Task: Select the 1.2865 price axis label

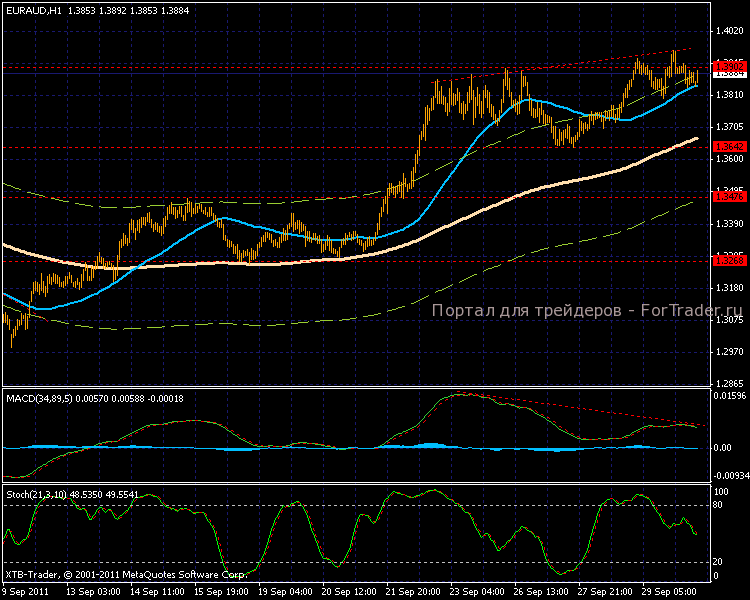Action: click(x=729, y=384)
